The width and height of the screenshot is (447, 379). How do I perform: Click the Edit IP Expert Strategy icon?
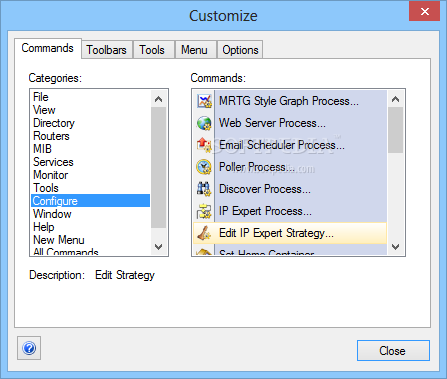204,233
